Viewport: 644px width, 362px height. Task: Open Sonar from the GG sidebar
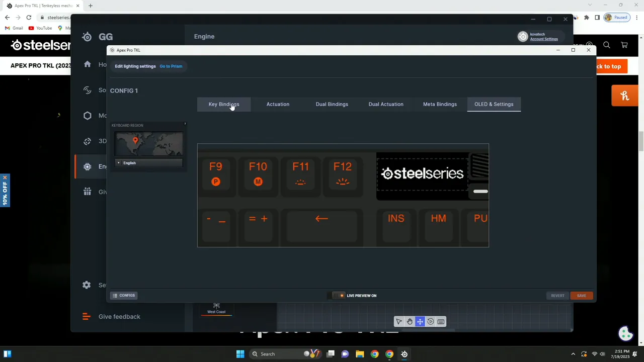coord(87,90)
